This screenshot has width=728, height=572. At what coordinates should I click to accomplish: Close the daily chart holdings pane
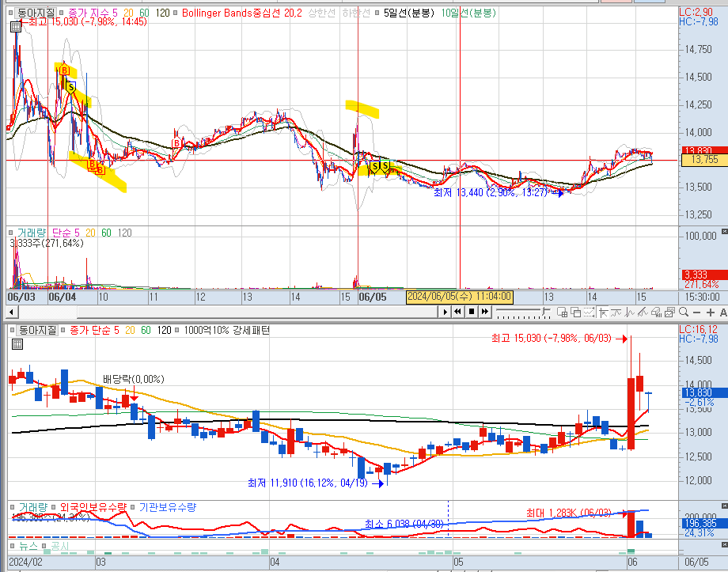pos(724,506)
